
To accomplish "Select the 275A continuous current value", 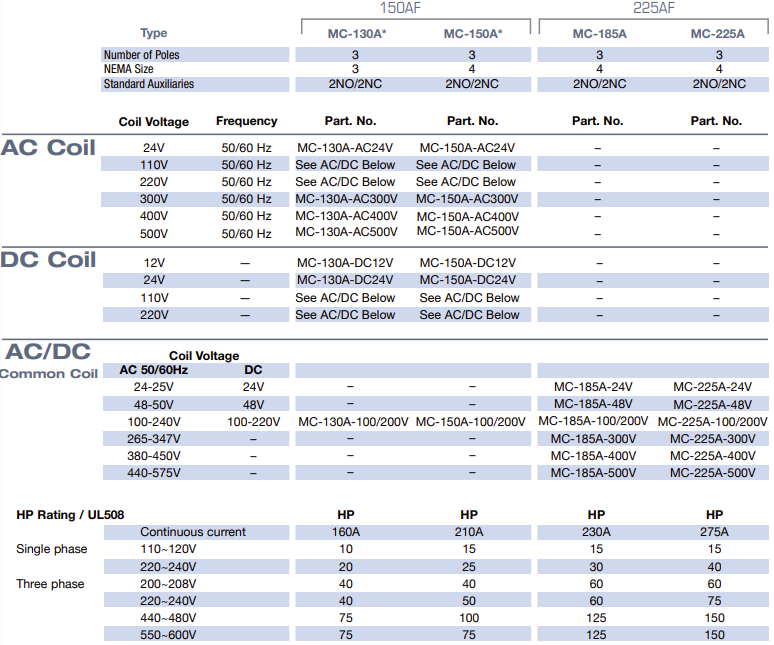I will point(714,532).
